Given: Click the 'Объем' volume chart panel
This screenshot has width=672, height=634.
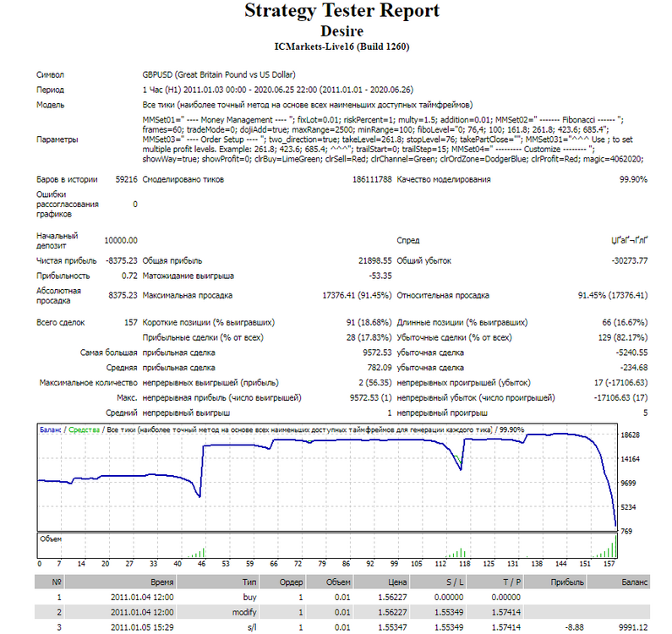Looking at the screenshot, I should coord(327,545).
